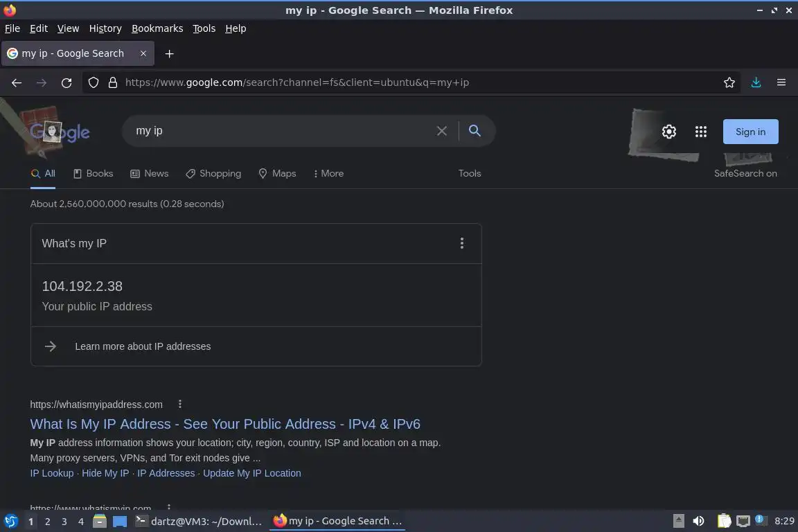Screen dimensions: 798x532
Task: Open the Firefox downloads panel
Action: coord(756,82)
